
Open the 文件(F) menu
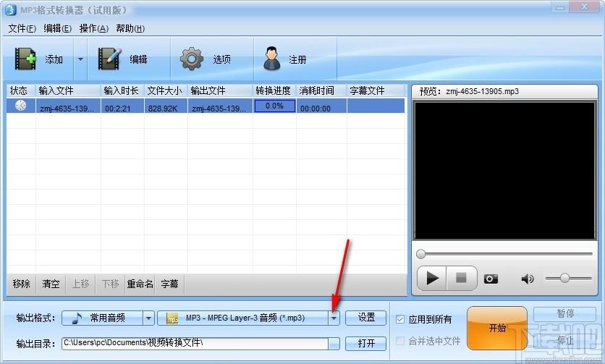pos(22,28)
